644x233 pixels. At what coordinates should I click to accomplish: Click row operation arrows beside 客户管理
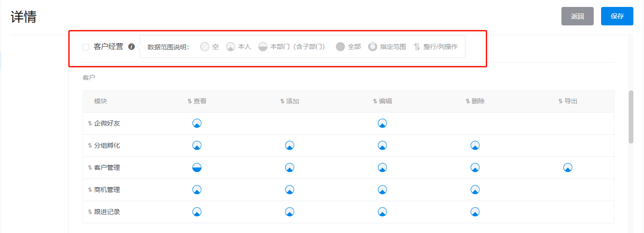[x=90, y=167]
